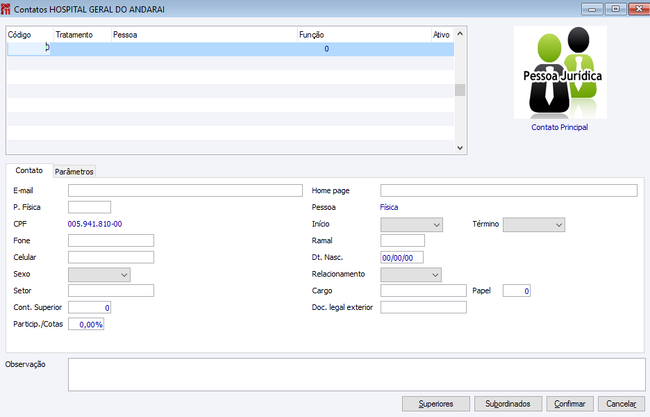Click the Cargo input field

(424, 291)
